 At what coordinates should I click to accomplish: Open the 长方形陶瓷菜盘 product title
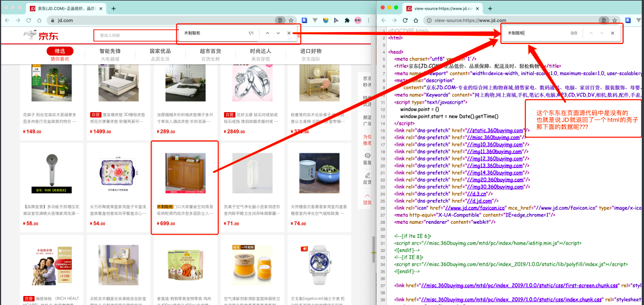point(118,210)
